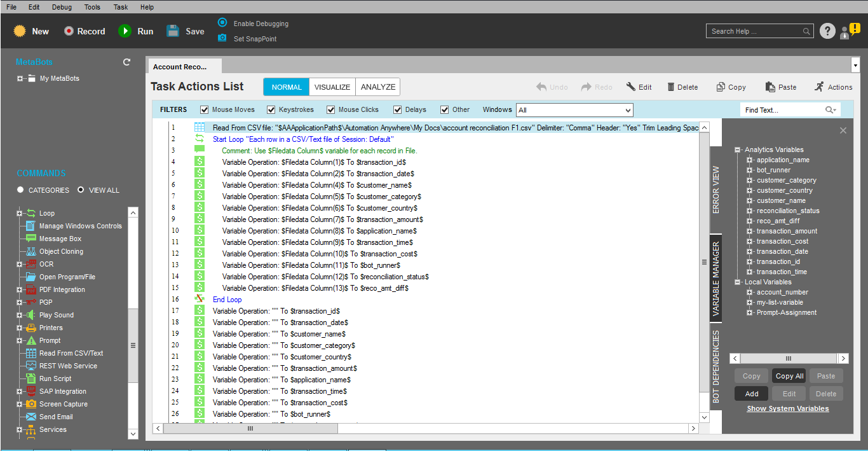Switch to the Visualize view tab
The image size is (868, 451).
(332, 87)
